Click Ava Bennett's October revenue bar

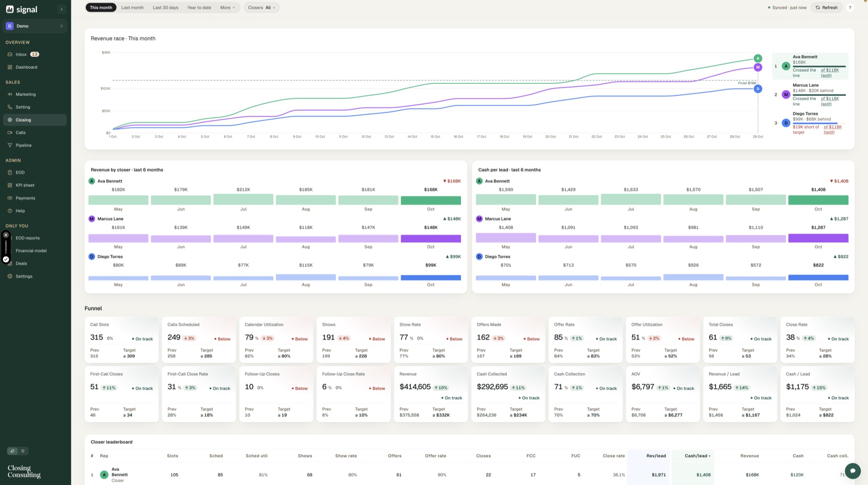coord(431,200)
